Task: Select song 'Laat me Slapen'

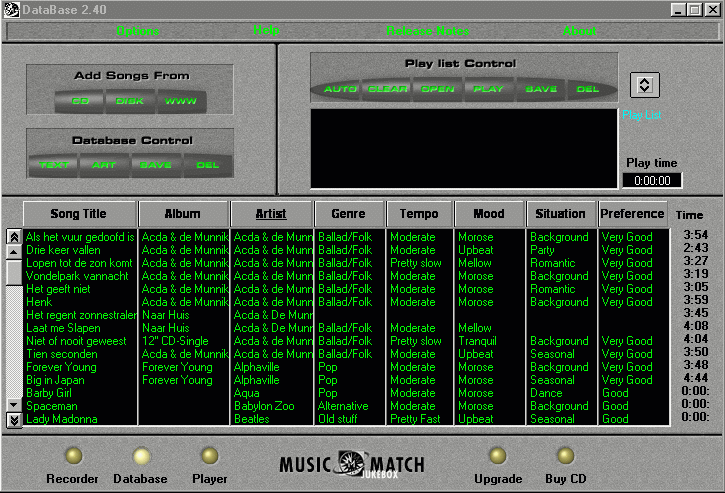Action: click(x=63, y=328)
